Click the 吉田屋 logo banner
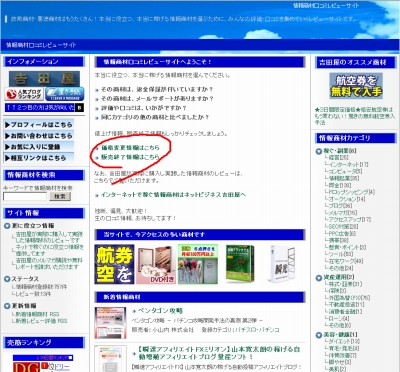This screenshot has width=400, height=372. pos(44,79)
